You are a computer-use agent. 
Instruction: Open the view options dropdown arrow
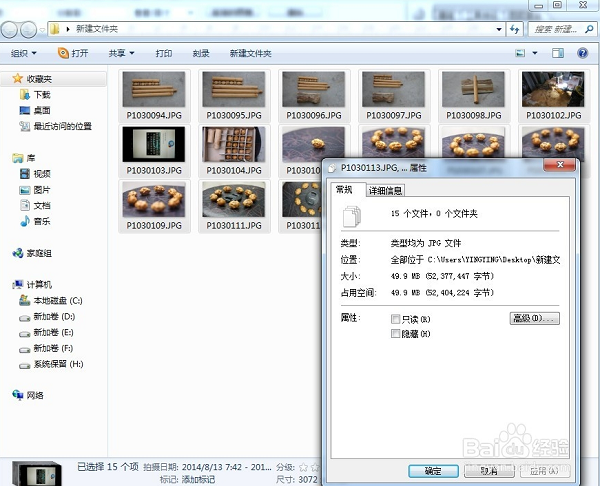[535, 53]
